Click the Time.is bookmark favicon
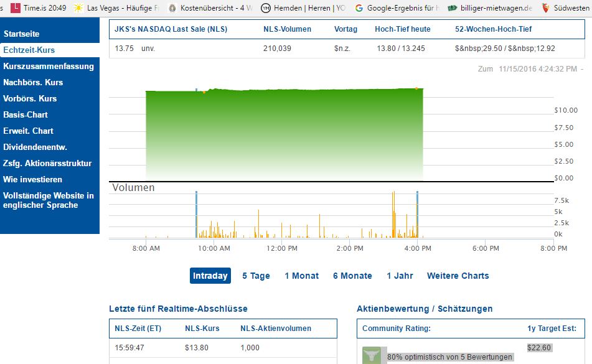 [x=16, y=7]
